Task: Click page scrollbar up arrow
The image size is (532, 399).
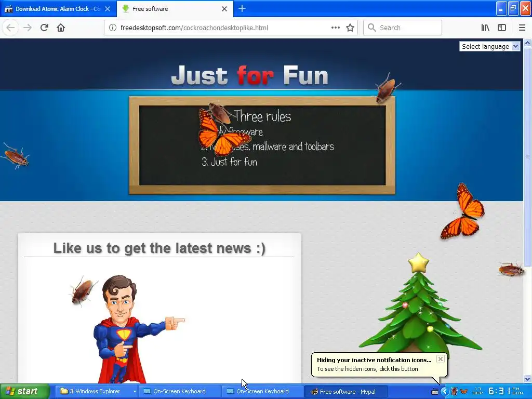Action: pyautogui.click(x=528, y=43)
